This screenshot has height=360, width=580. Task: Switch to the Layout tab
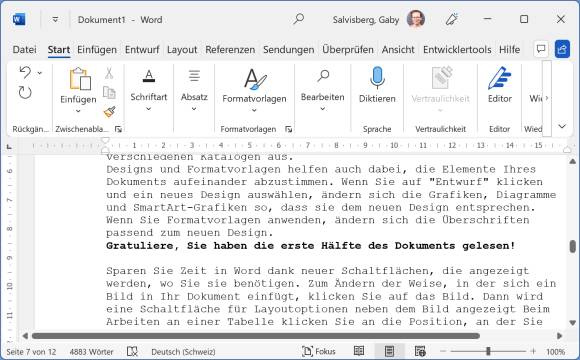pos(182,50)
